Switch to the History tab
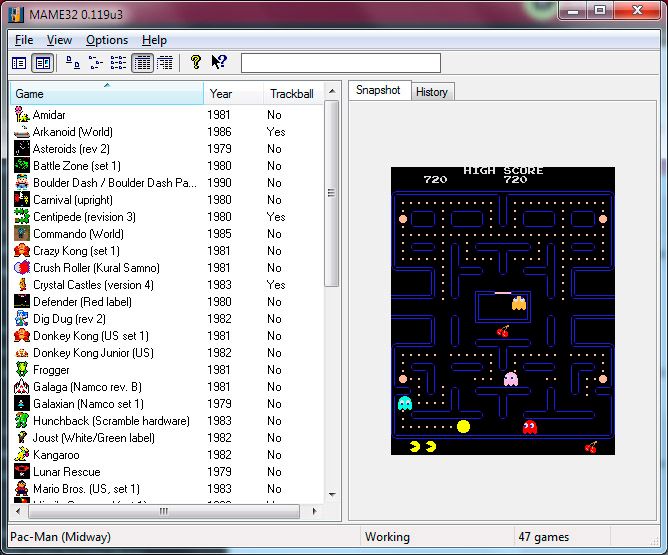This screenshot has width=668, height=555. [432, 92]
